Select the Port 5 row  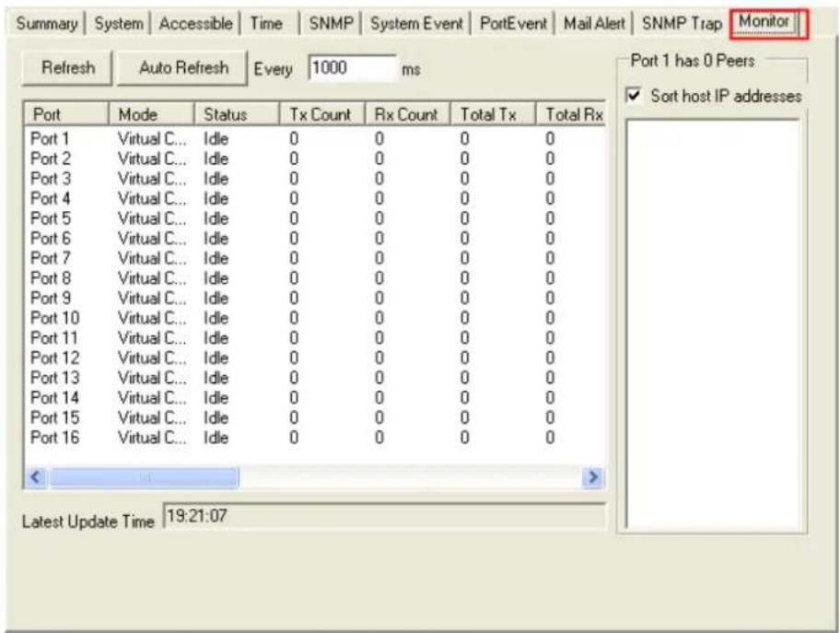coord(315,218)
